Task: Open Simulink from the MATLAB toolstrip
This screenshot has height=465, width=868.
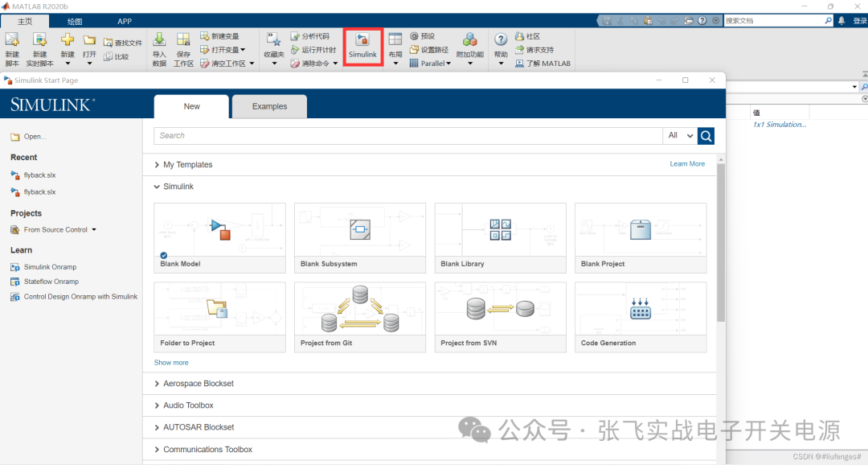Action: (x=362, y=47)
